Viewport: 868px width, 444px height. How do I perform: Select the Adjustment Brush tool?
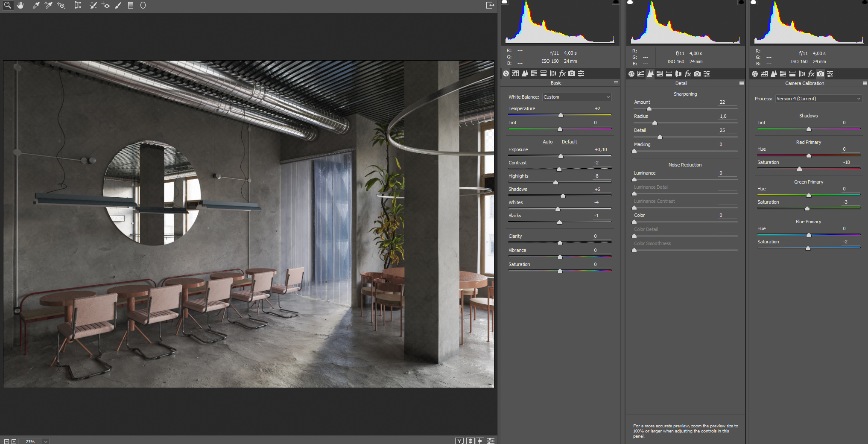coord(118,6)
